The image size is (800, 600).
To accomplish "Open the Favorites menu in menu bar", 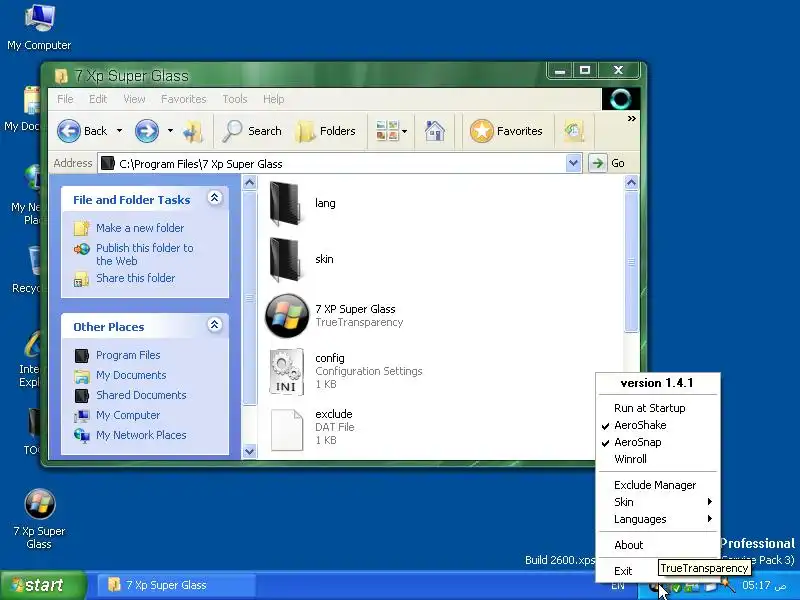I will point(184,99).
